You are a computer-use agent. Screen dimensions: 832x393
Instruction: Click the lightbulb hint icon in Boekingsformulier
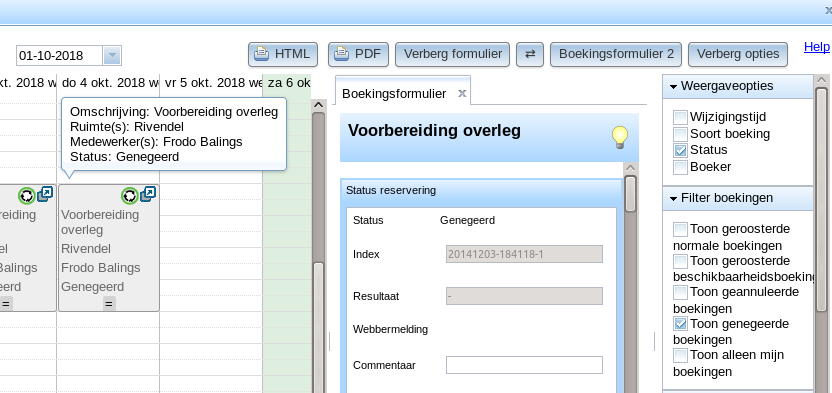pyautogui.click(x=620, y=137)
